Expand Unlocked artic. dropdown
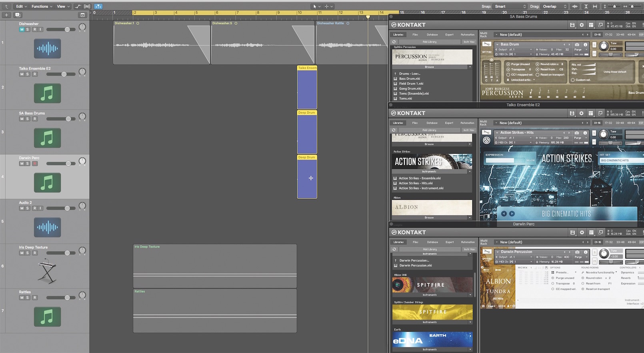This screenshot has width=644, height=353. point(522,80)
